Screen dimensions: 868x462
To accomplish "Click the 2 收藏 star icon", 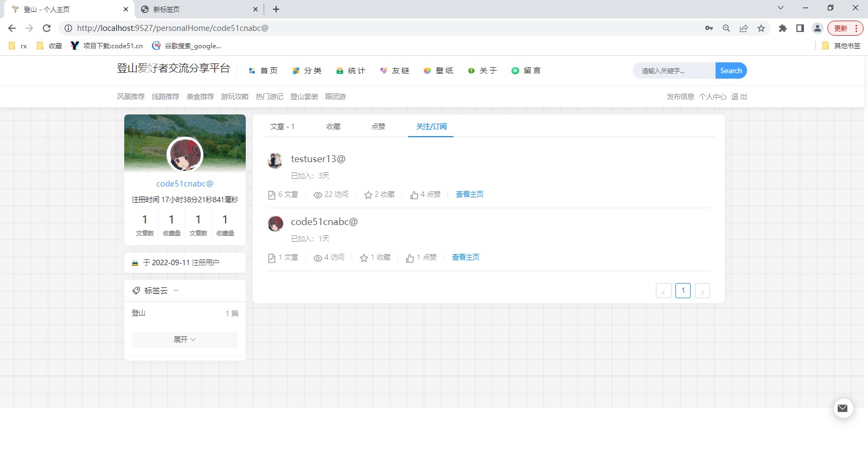I will click(368, 195).
